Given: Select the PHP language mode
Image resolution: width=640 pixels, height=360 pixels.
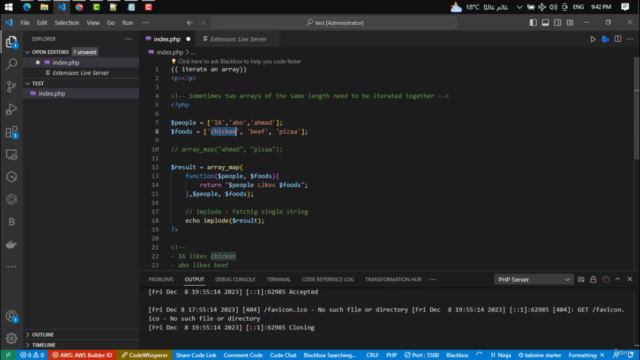Looking at the screenshot, I should pyautogui.click(x=391, y=355).
